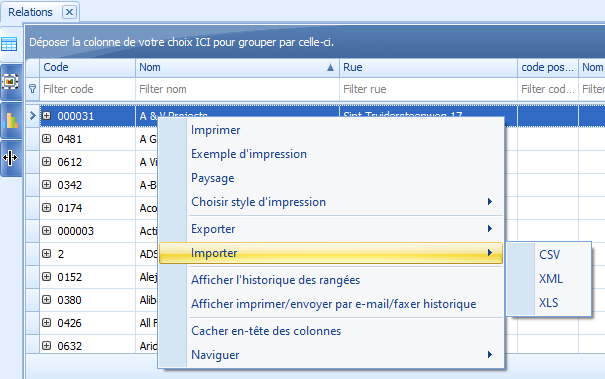Select cell with code 0426

(x=88, y=323)
